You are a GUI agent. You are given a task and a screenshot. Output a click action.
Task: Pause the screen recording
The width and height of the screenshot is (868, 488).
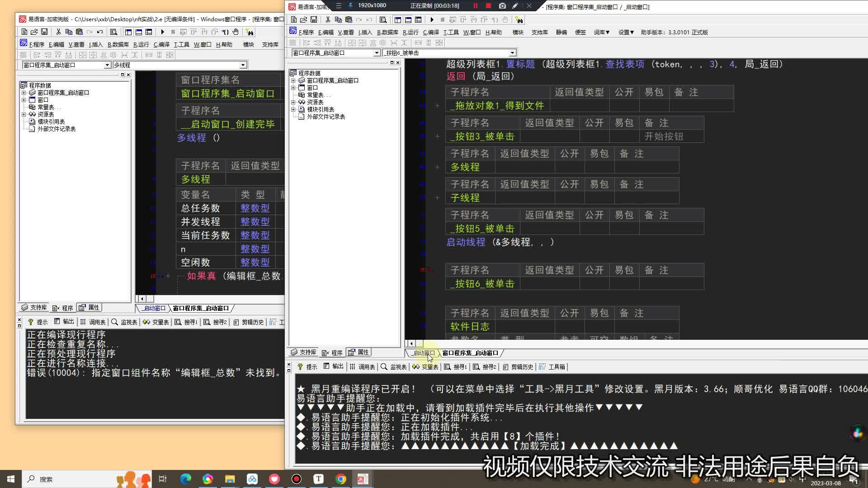coord(475,6)
